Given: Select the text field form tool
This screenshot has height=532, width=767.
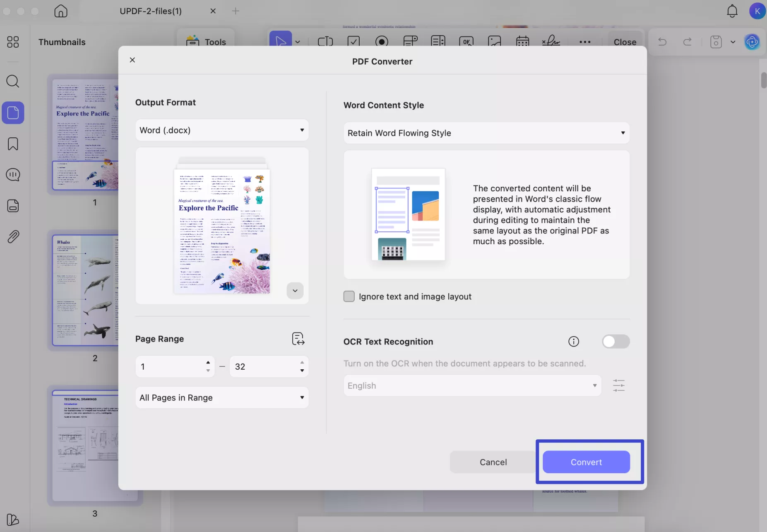Looking at the screenshot, I should (x=326, y=41).
